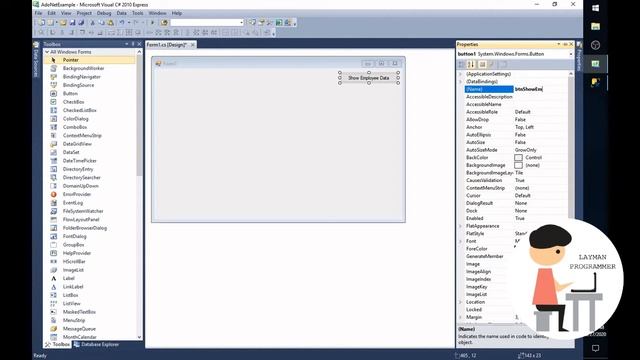The image size is (640, 360).
Task: Expand the (ApplicationSettings) property
Action: click(x=461, y=74)
